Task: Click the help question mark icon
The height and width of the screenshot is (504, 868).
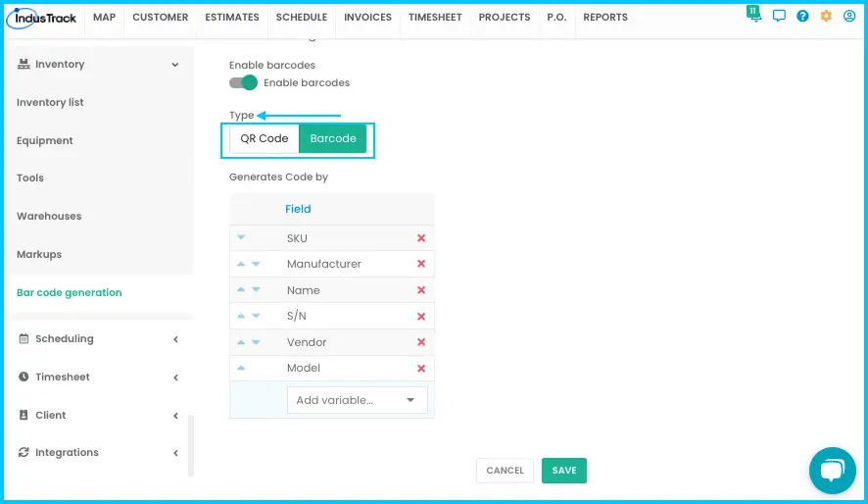Action: [802, 16]
